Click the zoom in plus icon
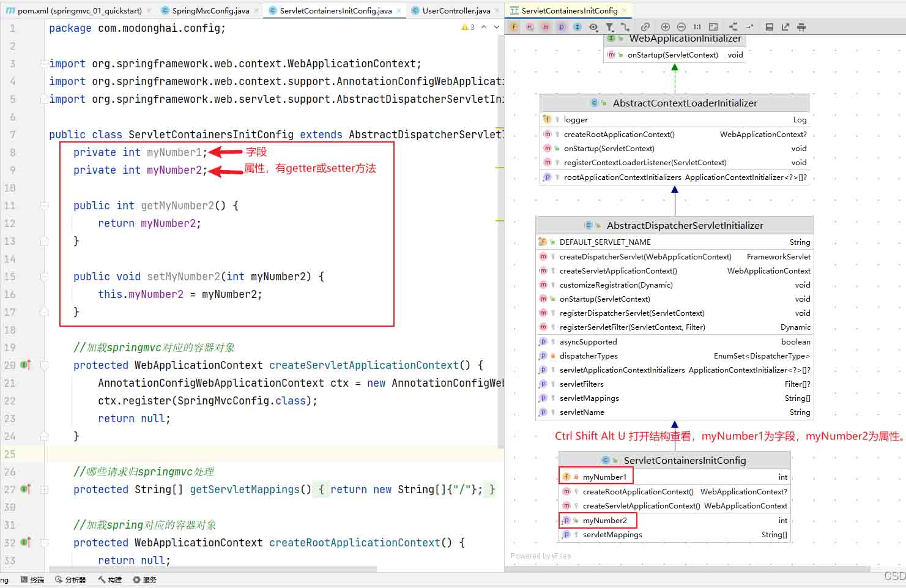The width and height of the screenshot is (906, 588). [666, 27]
